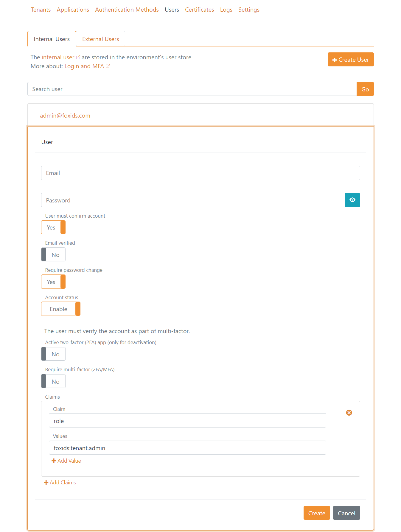Open the Certificates section
Screen dimensions: 401x532
199,10
